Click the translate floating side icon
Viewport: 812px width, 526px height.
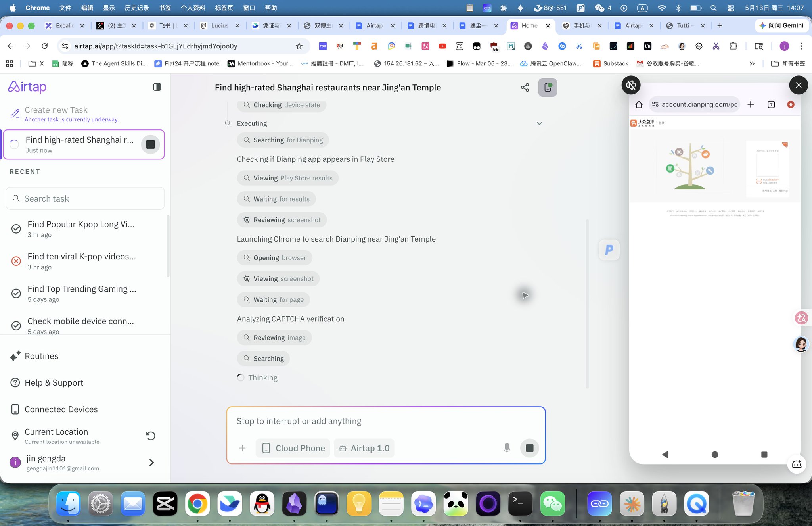pyautogui.click(x=801, y=317)
